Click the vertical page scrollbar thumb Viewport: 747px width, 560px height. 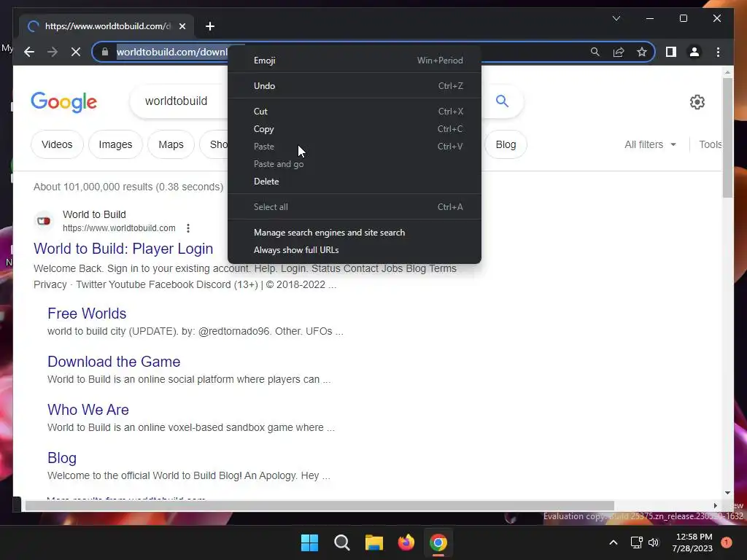pos(727,137)
